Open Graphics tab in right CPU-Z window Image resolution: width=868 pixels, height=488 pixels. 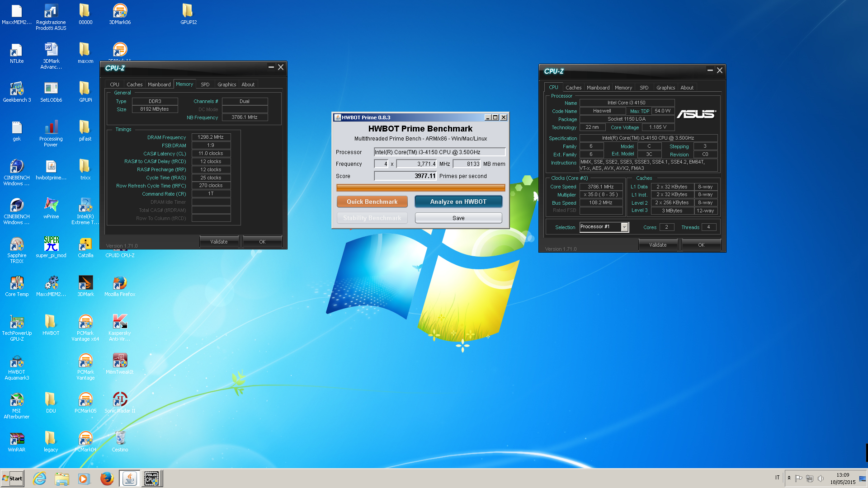coord(665,88)
